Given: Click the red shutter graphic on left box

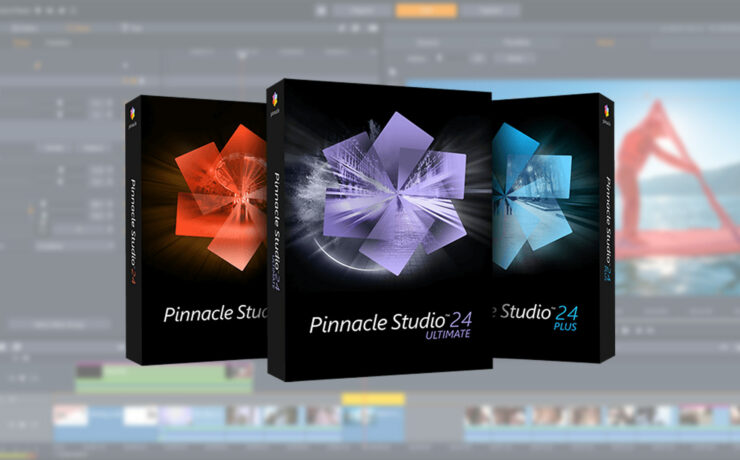Looking at the screenshot, I should 221,197.
